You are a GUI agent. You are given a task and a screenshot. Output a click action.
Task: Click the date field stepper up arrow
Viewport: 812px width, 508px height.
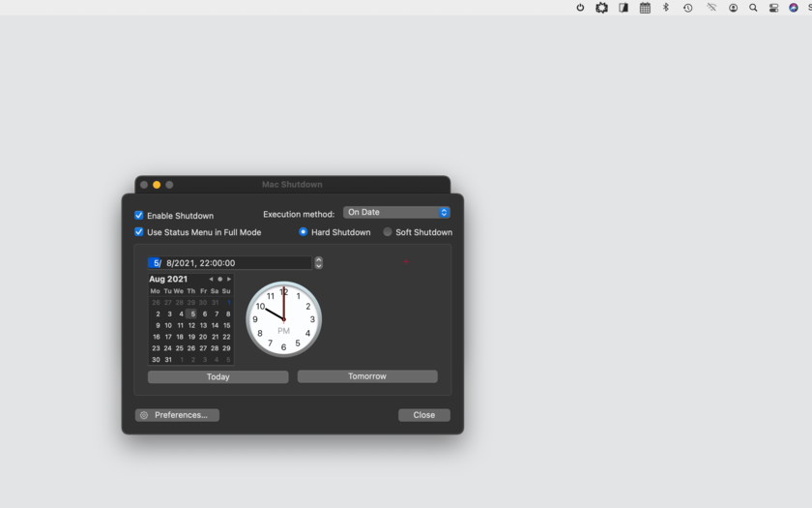click(x=318, y=259)
